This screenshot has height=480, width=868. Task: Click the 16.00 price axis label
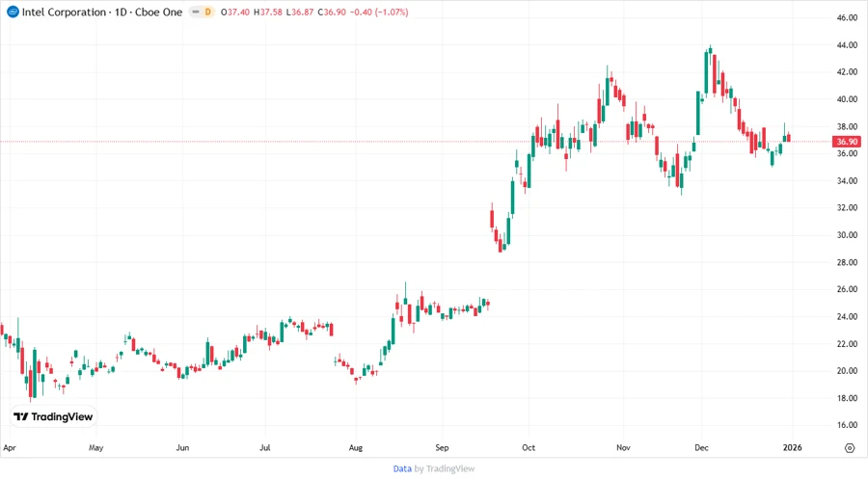click(x=847, y=425)
